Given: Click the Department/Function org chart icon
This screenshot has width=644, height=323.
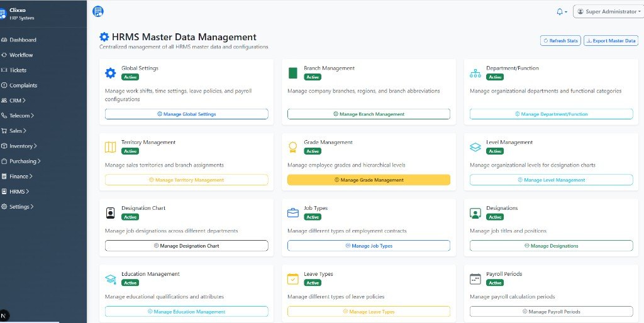Looking at the screenshot, I should pyautogui.click(x=475, y=73).
